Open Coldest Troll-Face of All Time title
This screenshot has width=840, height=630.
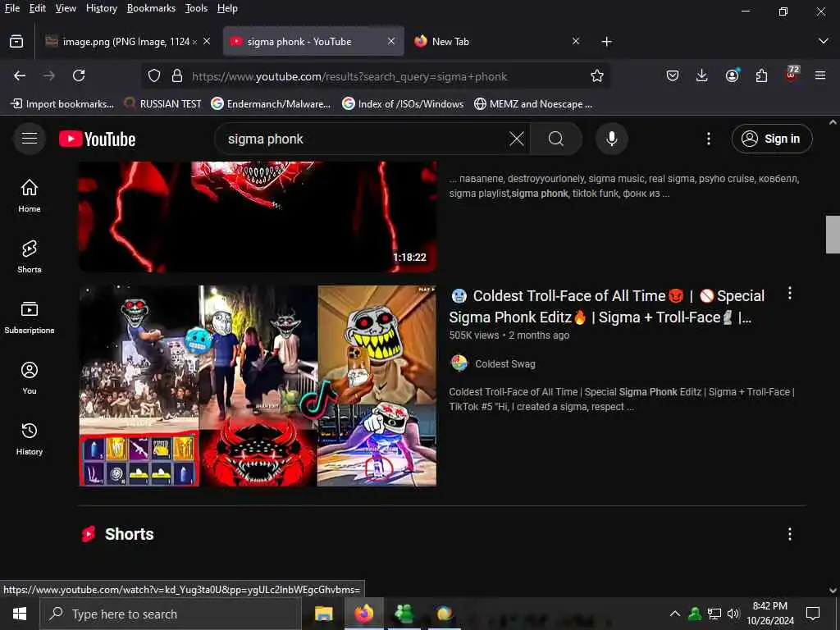pos(606,307)
